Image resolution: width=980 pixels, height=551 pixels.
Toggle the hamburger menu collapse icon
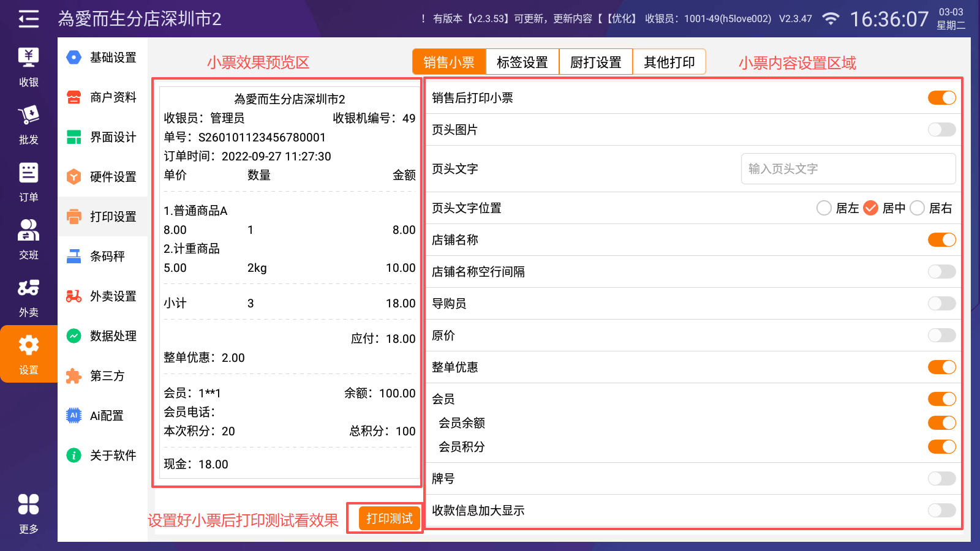[x=28, y=19]
